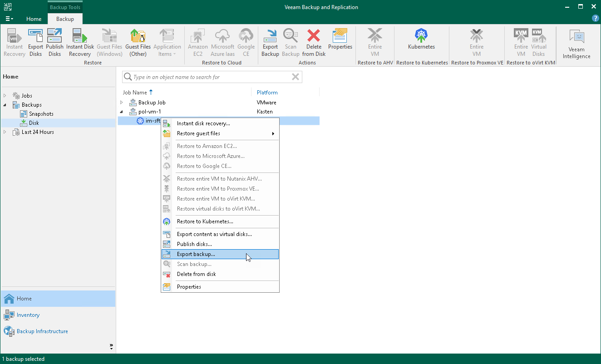Switch to the Backup ribbon tab
Viewport: 601px width, 364px height.
[65, 19]
